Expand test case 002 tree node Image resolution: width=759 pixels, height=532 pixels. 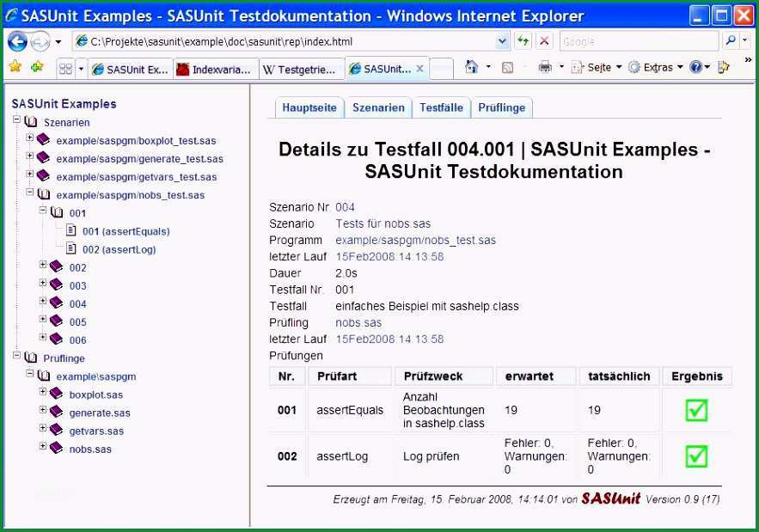[x=43, y=265]
